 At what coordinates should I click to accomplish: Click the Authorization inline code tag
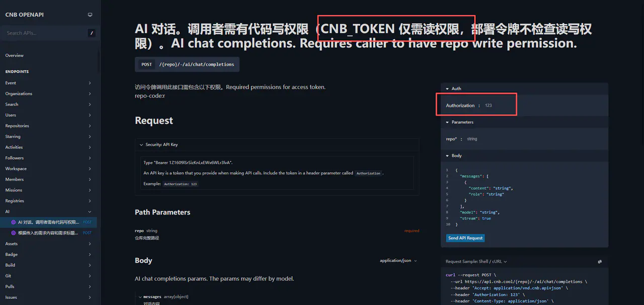tap(368, 173)
